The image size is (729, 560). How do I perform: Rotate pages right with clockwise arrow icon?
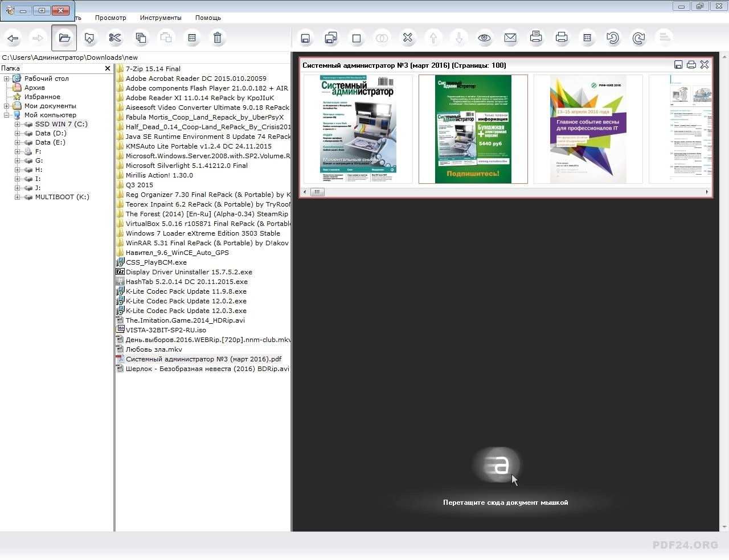coord(638,38)
